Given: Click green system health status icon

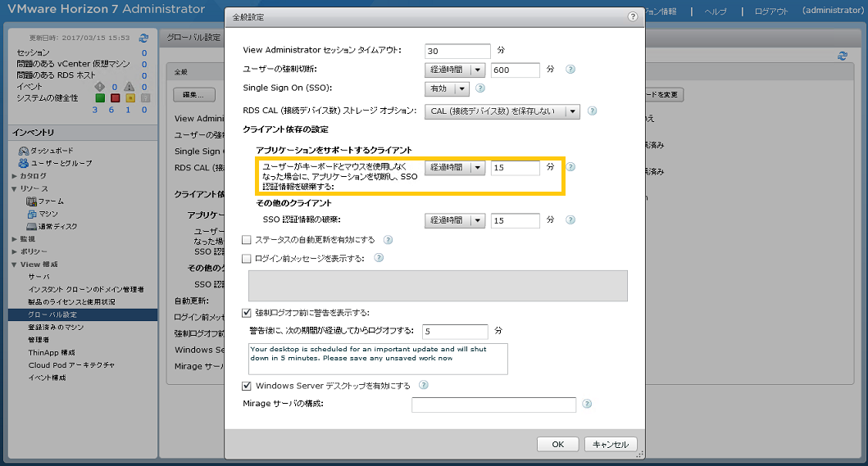Looking at the screenshot, I should pos(100,98).
